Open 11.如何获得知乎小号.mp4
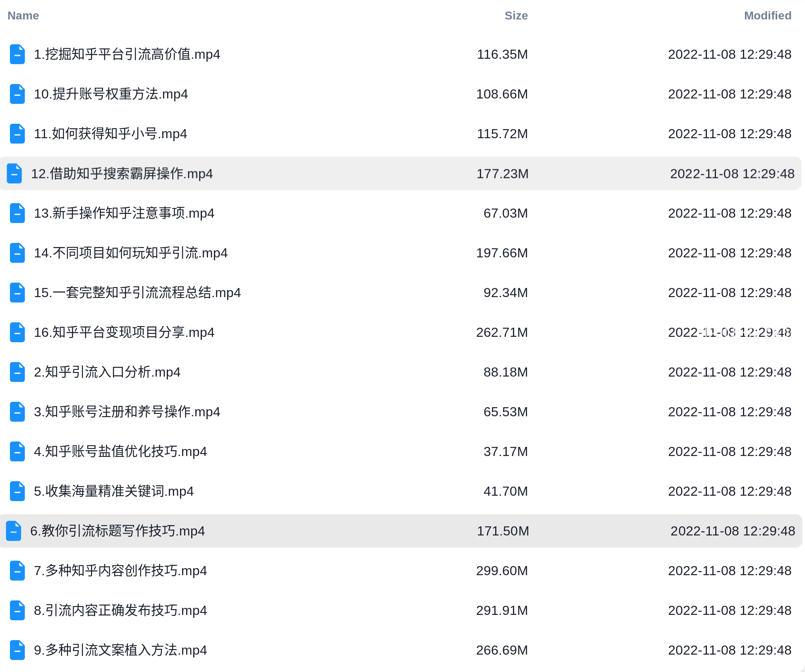 tap(110, 134)
